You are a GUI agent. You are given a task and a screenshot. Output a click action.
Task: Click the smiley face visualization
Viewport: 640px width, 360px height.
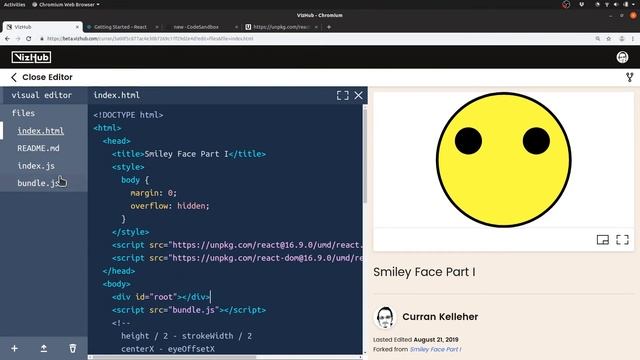(x=503, y=160)
